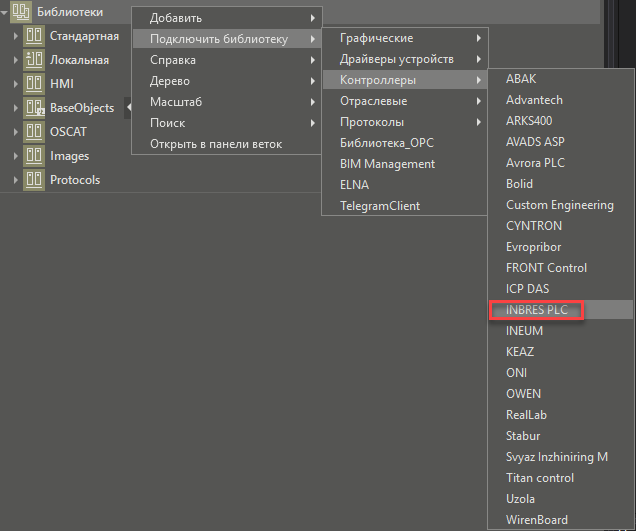Select the Protocols tree row label
This screenshot has height=531, width=636.
(75, 180)
